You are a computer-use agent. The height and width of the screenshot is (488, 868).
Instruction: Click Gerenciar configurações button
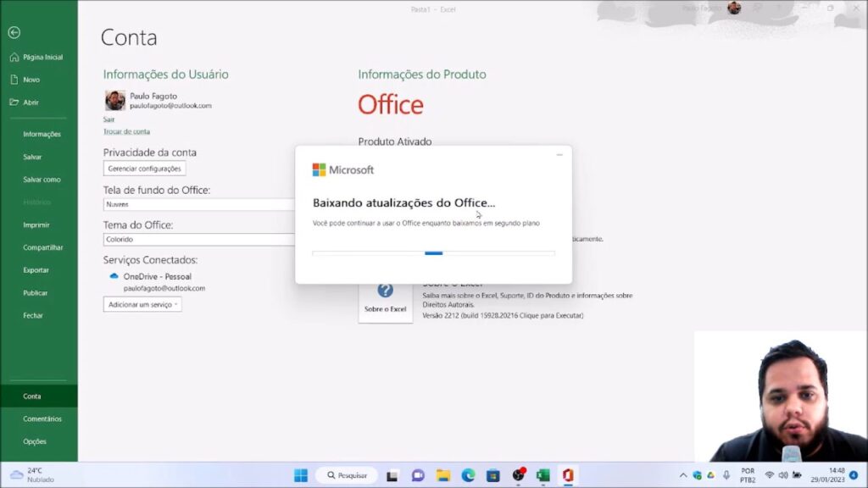(144, 169)
